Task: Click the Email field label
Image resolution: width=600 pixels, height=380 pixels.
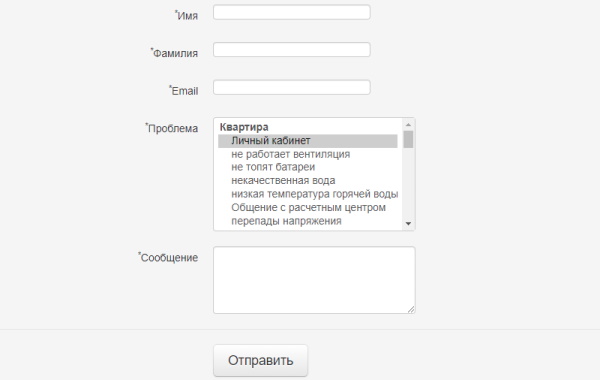Action: point(184,91)
